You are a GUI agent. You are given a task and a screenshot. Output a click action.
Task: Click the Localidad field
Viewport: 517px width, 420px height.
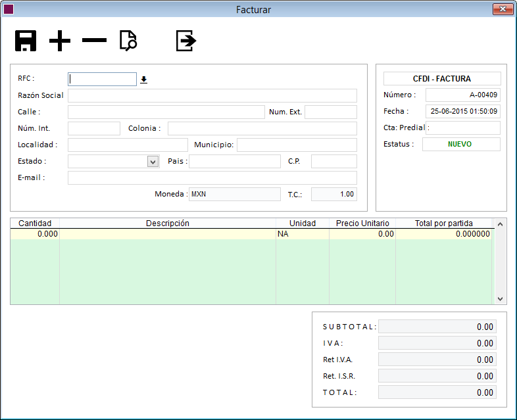coord(128,145)
